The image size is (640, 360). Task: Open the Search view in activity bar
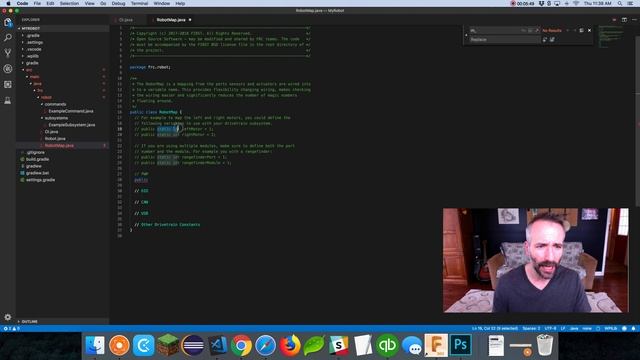8,38
